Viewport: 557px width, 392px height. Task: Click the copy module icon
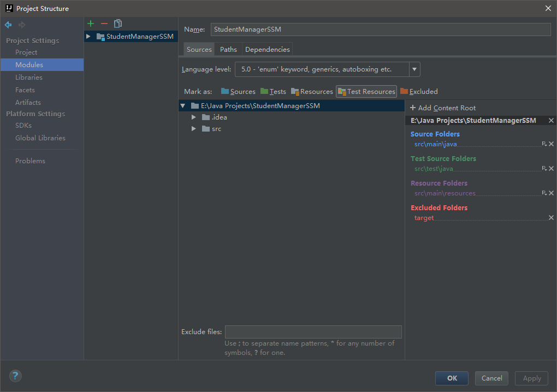click(118, 23)
